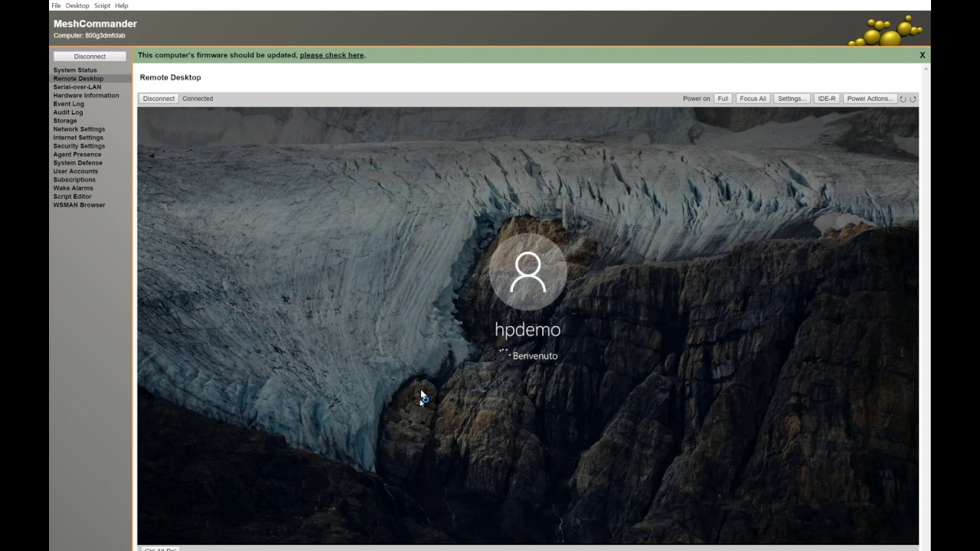Open the Help menu
Screen dimensions: 980x551
click(122, 5)
